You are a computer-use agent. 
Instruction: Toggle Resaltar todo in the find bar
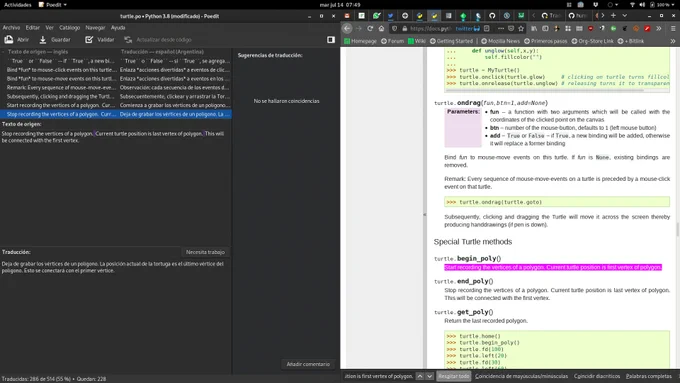(x=453, y=376)
